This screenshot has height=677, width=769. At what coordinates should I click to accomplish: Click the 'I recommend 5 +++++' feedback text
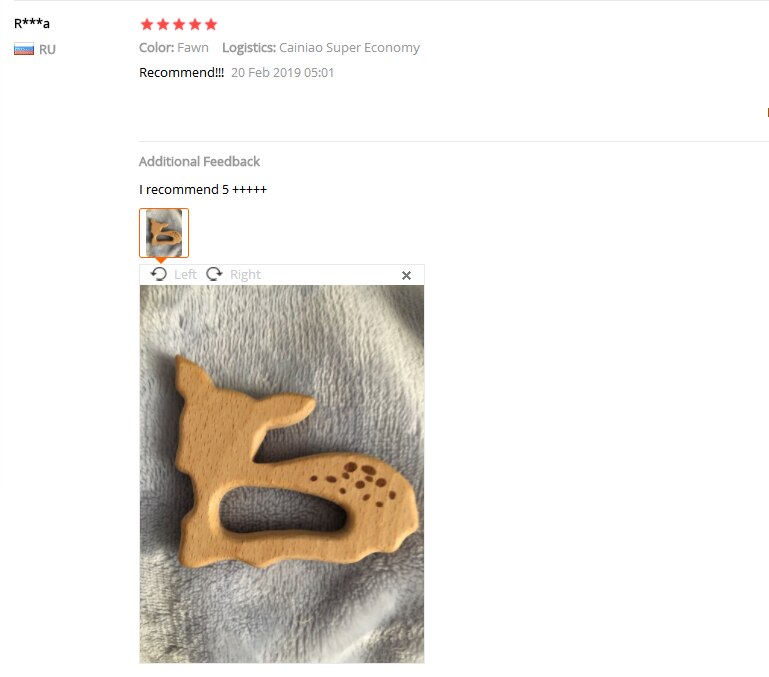pyautogui.click(x=203, y=189)
